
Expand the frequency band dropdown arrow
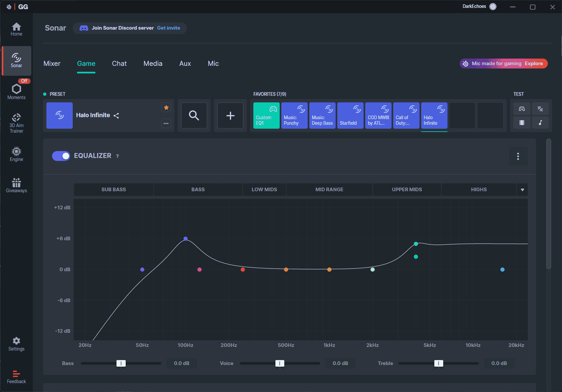522,190
